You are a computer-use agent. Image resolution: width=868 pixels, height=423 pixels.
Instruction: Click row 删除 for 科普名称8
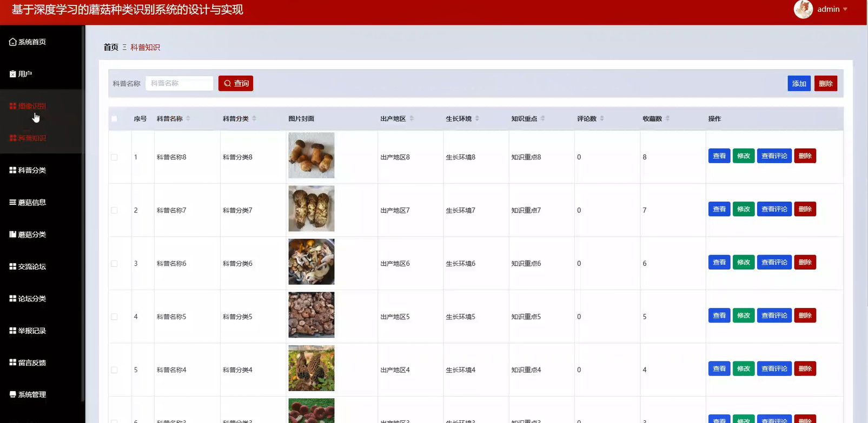(x=805, y=156)
